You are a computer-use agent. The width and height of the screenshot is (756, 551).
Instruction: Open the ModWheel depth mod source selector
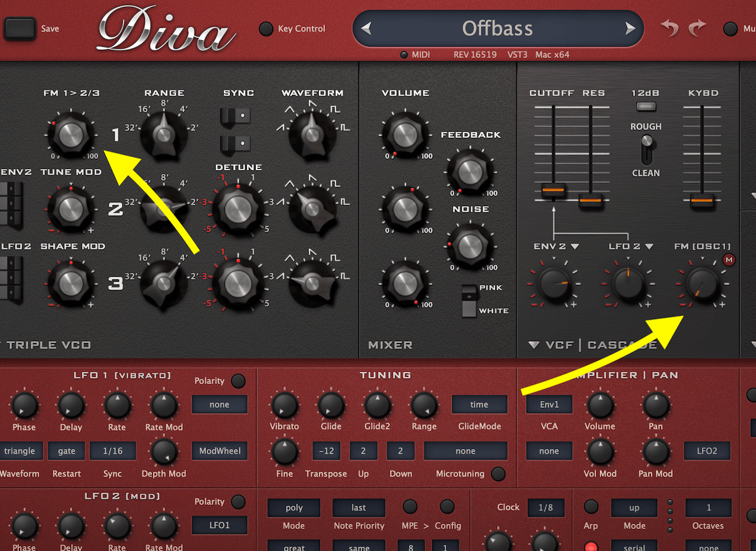click(219, 451)
